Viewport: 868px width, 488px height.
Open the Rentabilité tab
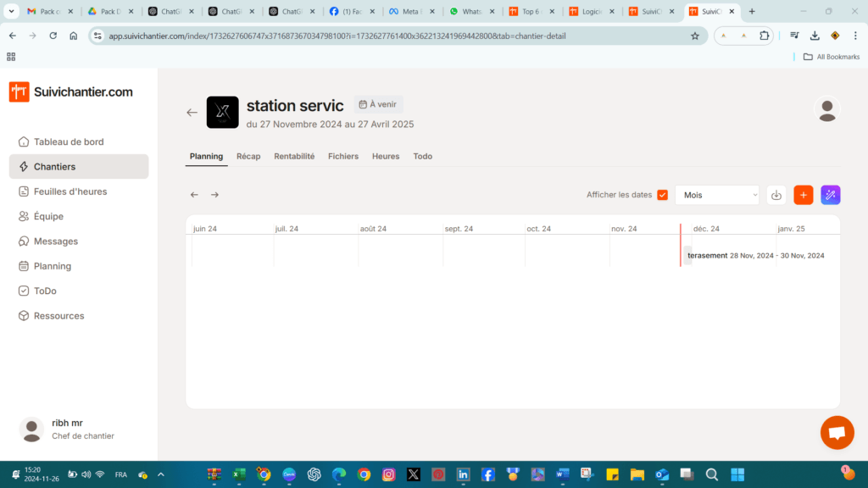point(294,156)
